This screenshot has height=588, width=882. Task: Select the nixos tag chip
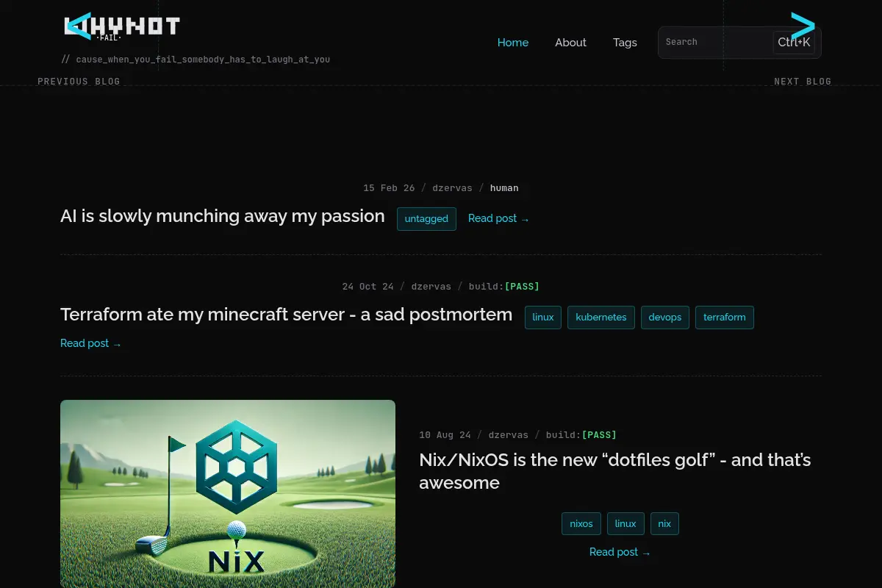(x=581, y=524)
